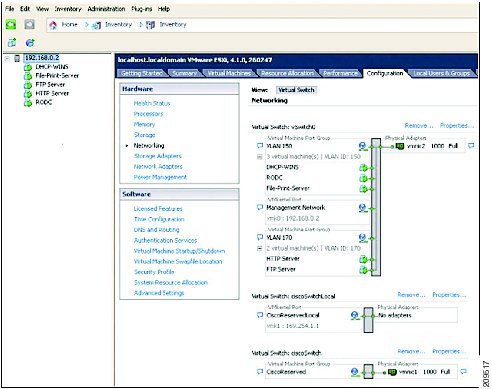Click the Virtual Switch view button
Screen dimensions: 492x389
(296, 90)
